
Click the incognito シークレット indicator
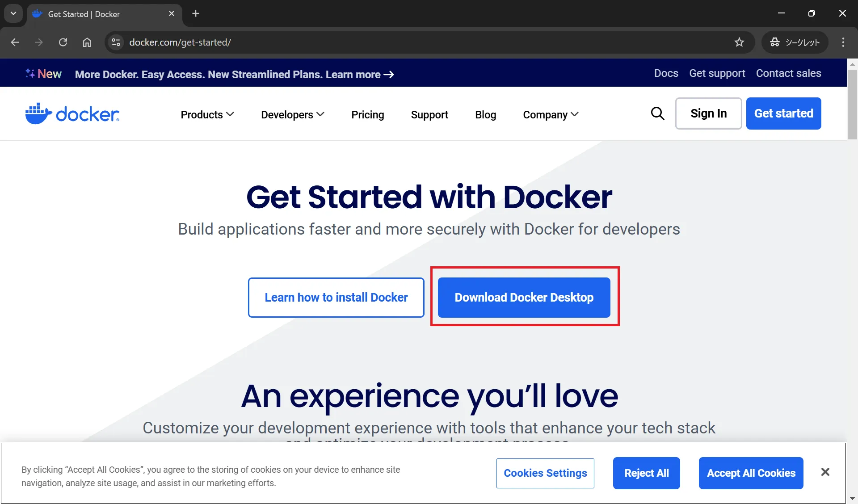[x=795, y=42]
